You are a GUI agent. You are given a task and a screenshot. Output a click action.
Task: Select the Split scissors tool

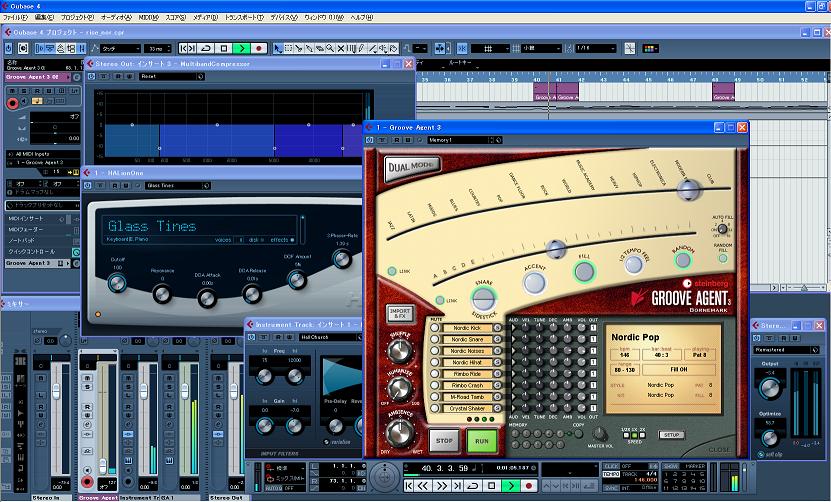tap(299, 48)
